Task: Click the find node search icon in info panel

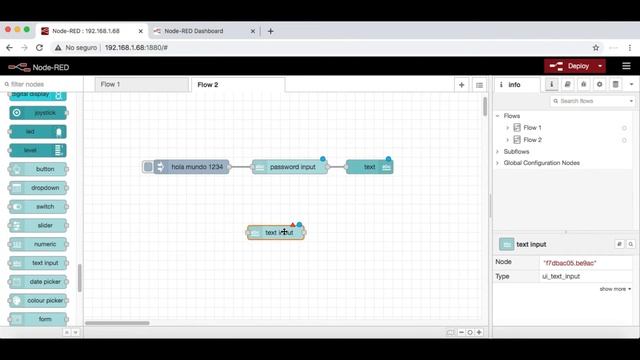Action: 631,244
